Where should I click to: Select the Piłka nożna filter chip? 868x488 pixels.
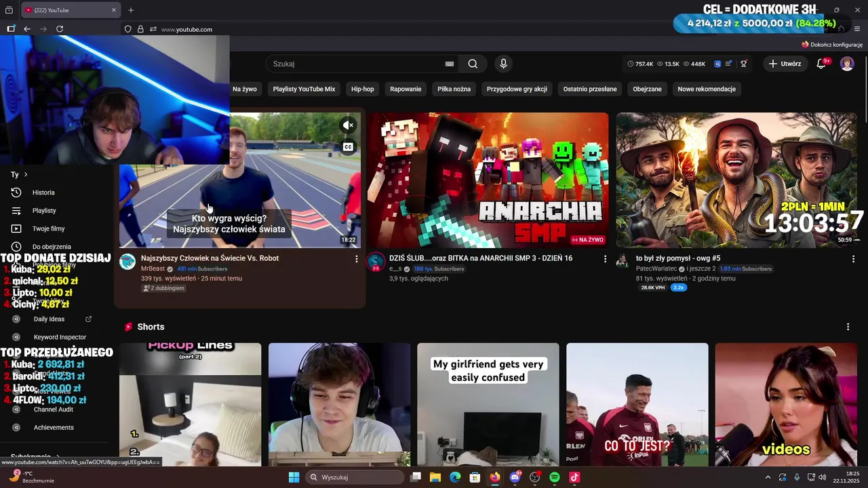click(x=454, y=89)
